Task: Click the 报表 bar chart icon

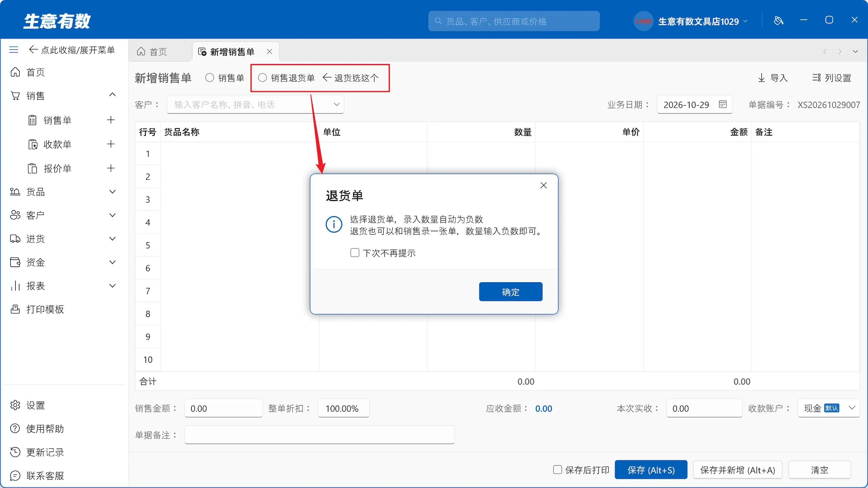Action: 15,286
